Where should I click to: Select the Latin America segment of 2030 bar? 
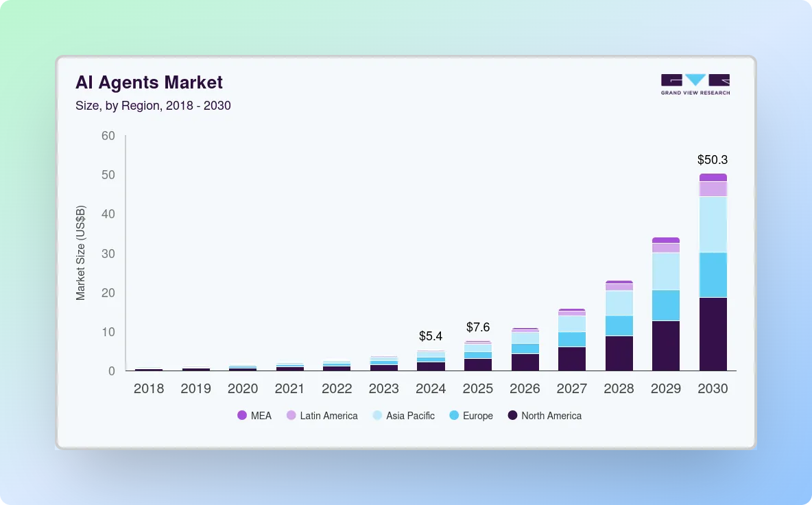pyautogui.click(x=713, y=189)
